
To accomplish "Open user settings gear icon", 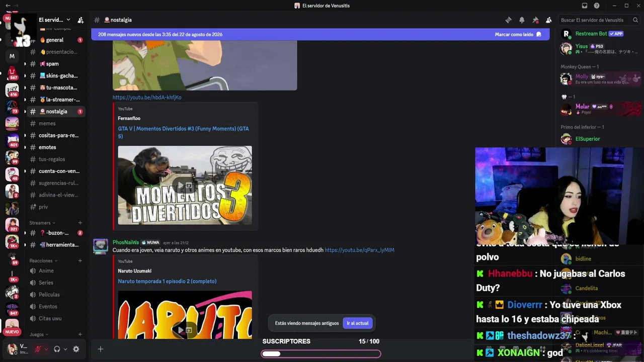I will click(x=76, y=349).
